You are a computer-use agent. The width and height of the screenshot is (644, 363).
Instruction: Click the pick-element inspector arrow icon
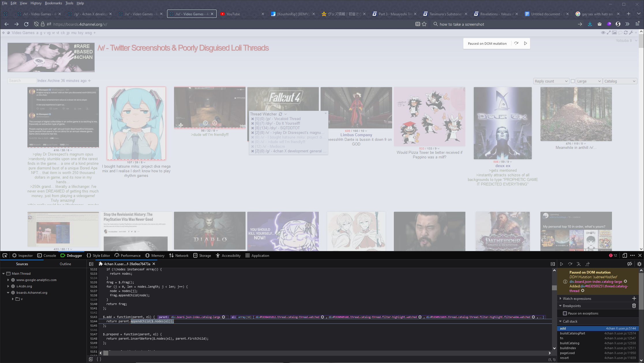[5, 255]
